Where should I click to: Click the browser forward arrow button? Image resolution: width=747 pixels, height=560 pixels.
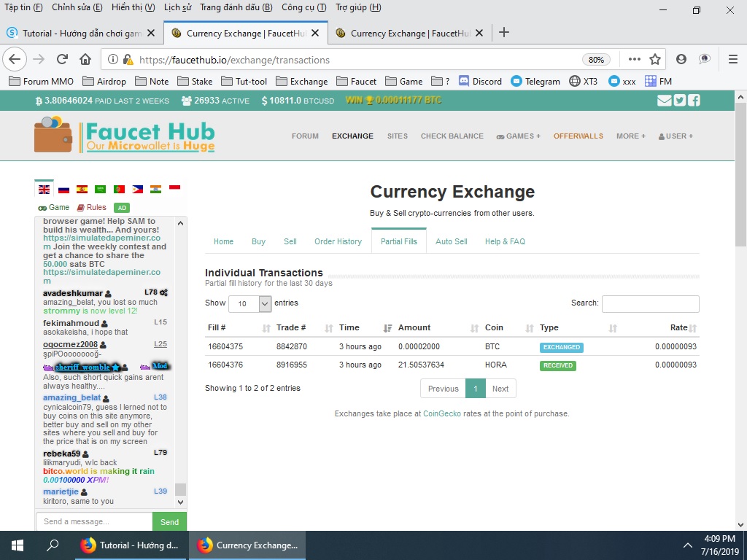point(39,60)
